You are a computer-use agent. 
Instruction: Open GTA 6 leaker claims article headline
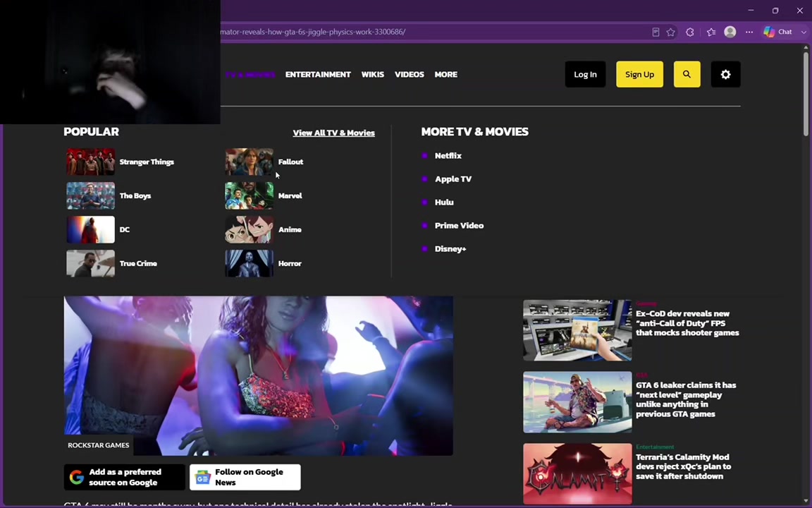point(686,399)
